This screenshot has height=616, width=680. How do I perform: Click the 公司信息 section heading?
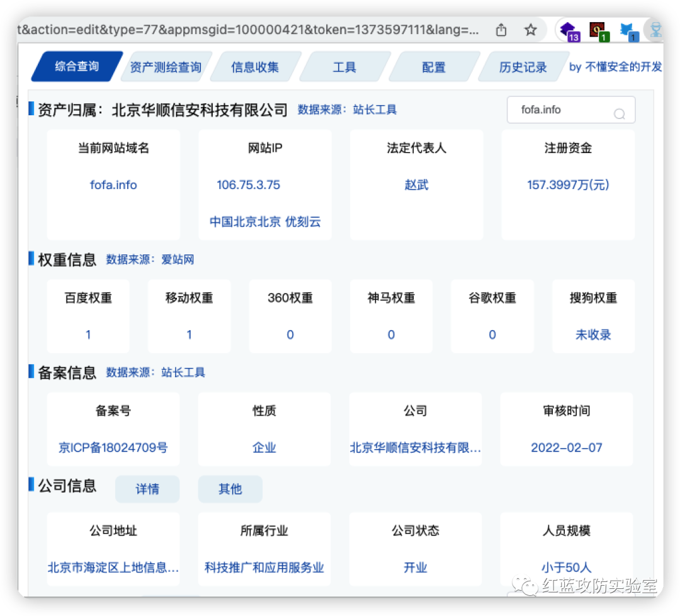click(x=67, y=486)
